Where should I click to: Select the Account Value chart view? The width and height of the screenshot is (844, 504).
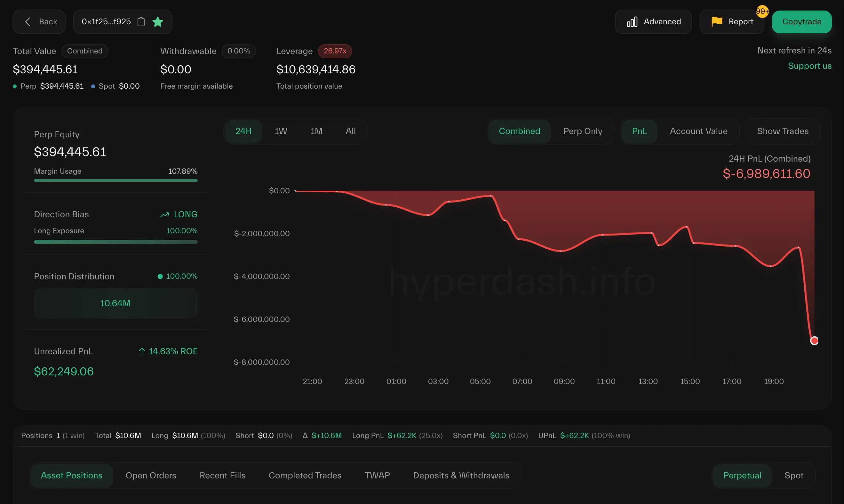click(x=698, y=131)
